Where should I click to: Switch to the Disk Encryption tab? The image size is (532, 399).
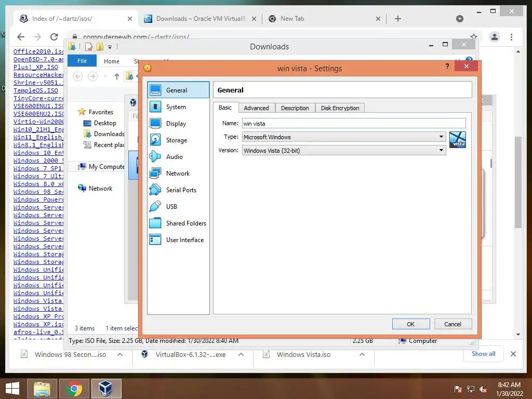(340, 108)
